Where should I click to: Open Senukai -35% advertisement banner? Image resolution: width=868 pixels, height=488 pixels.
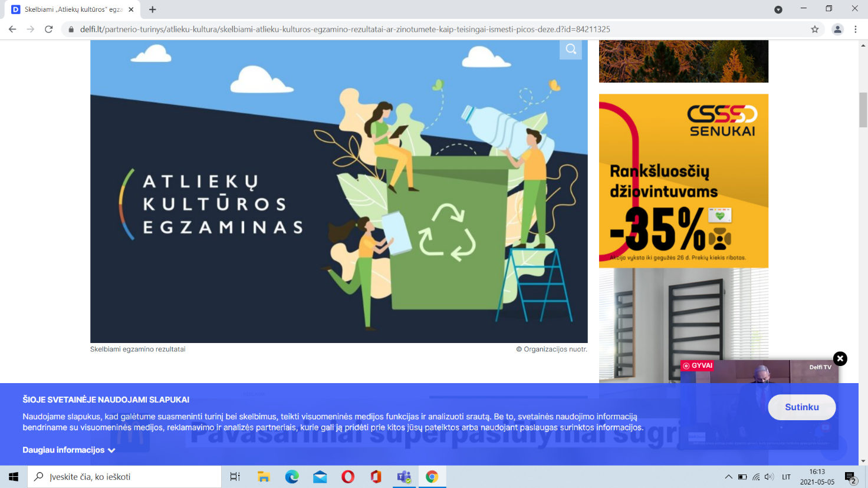pos(683,180)
